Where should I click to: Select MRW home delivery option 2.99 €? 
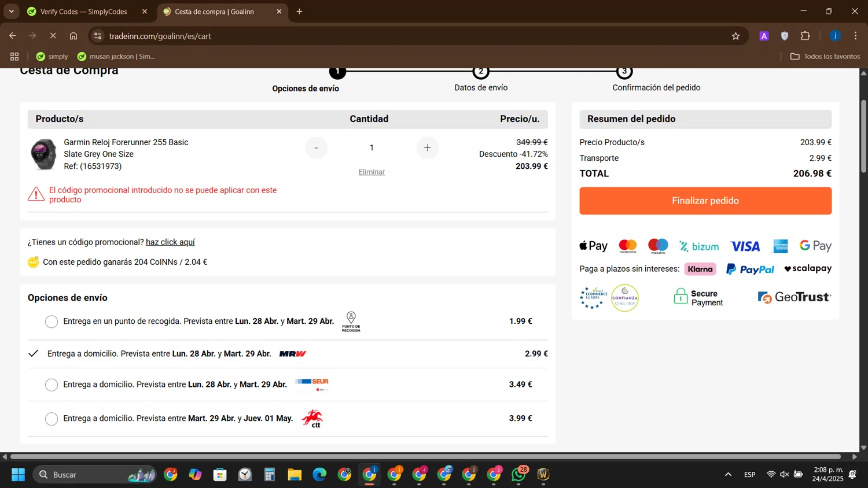pos(34,353)
